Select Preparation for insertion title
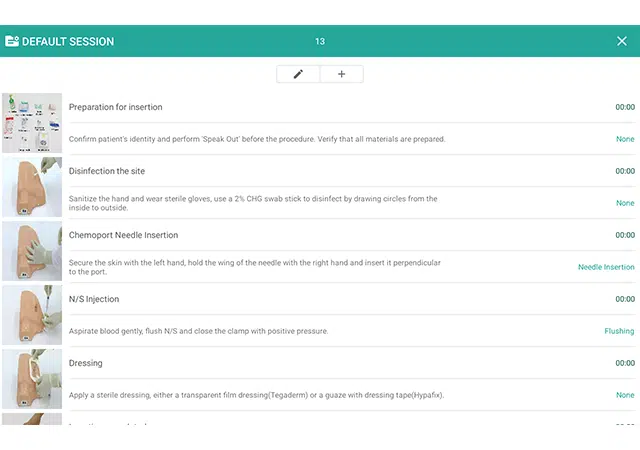640x450 pixels. pyautogui.click(x=116, y=107)
